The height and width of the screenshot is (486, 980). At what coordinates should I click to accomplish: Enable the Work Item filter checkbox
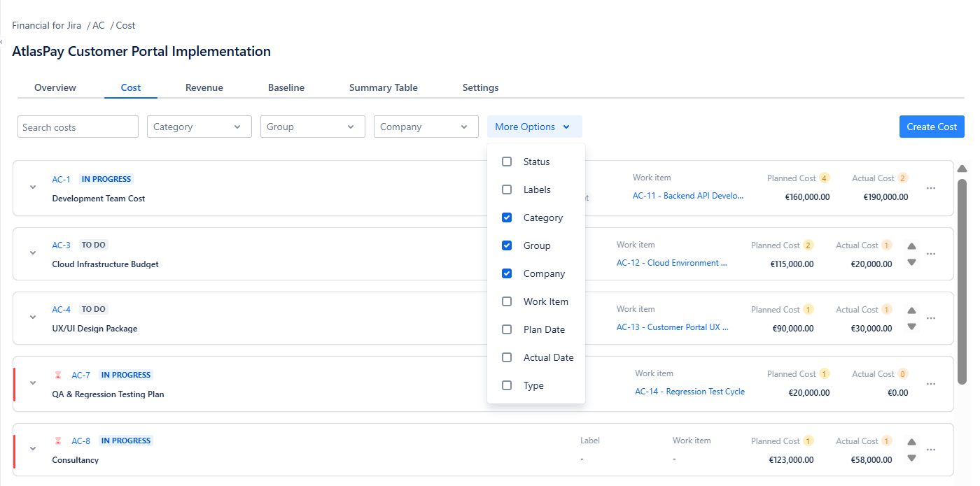click(x=507, y=301)
